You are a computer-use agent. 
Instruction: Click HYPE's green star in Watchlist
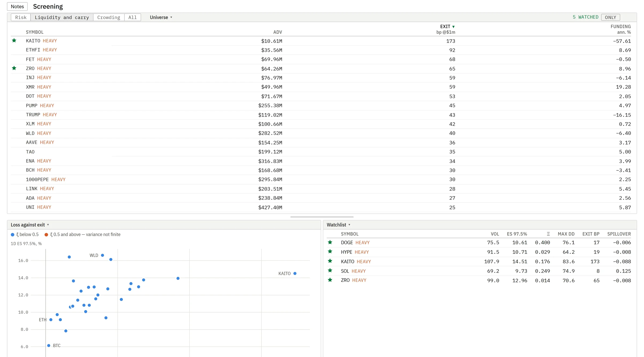(330, 252)
